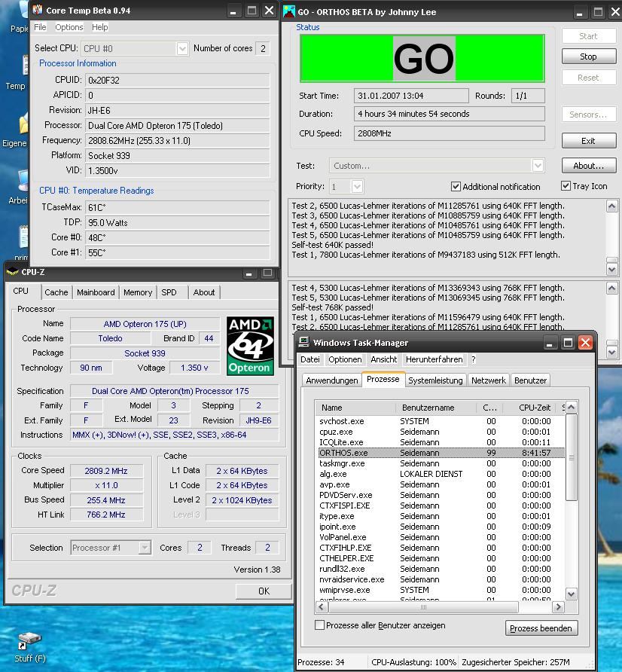This screenshot has width=622, height=672.
Task: Click OK in the CPU-Z window
Action: click(264, 591)
